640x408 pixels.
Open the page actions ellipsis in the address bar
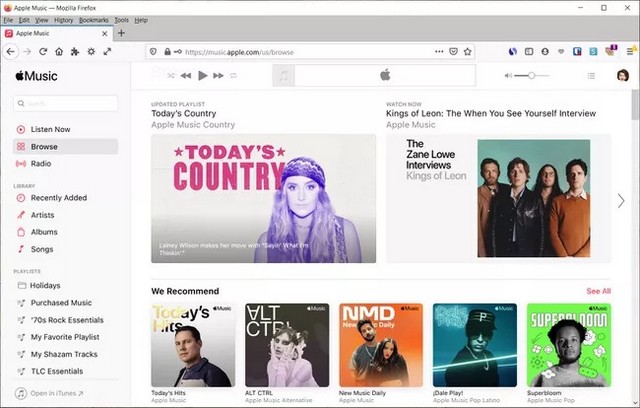tap(439, 51)
